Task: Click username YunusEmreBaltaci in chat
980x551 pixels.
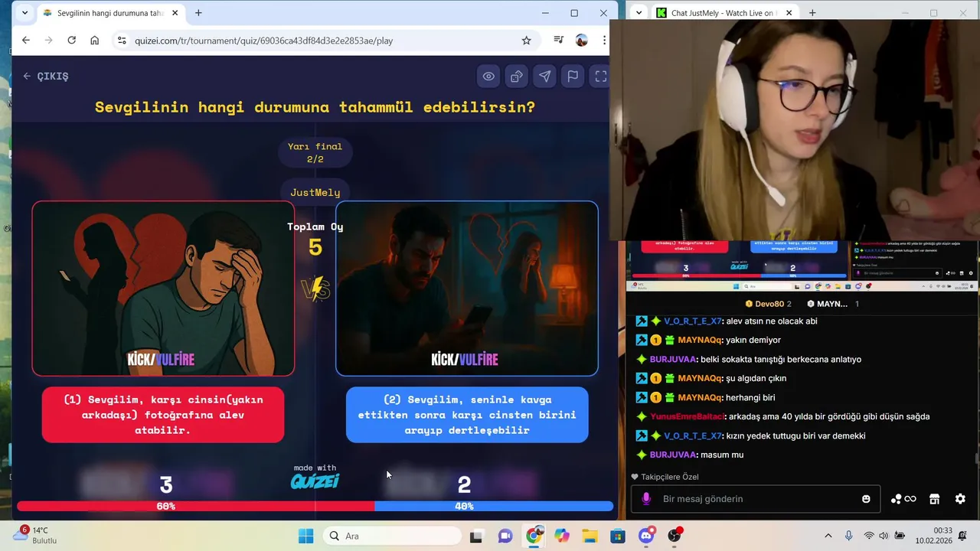Action: pos(687,417)
